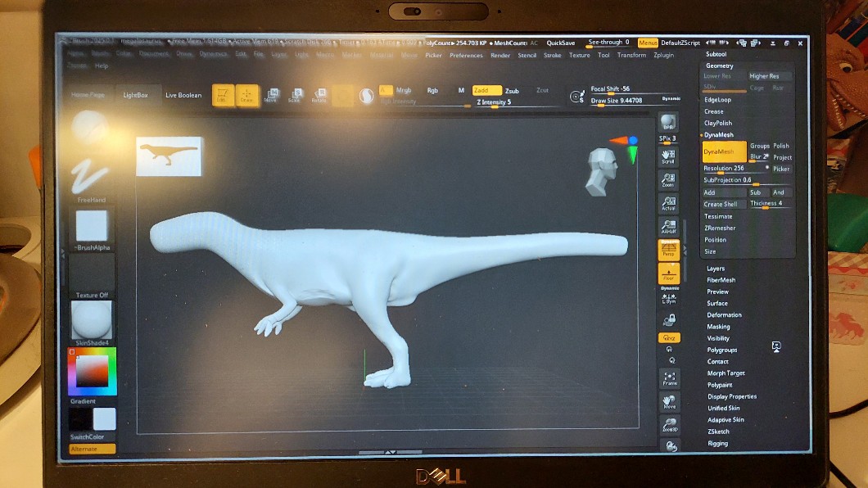Click the BPR render icon
The width and height of the screenshot is (868, 488).
[668, 124]
